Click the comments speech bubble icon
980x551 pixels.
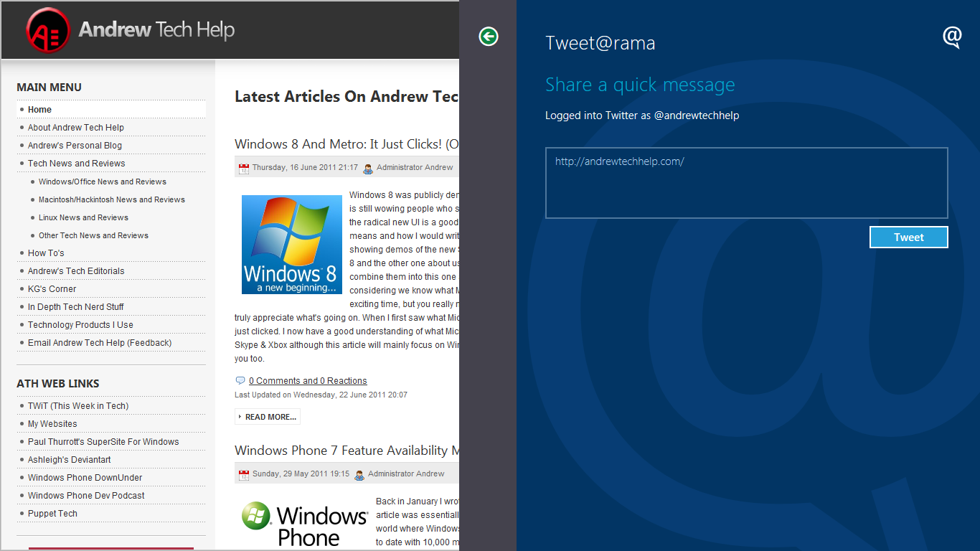click(x=240, y=380)
